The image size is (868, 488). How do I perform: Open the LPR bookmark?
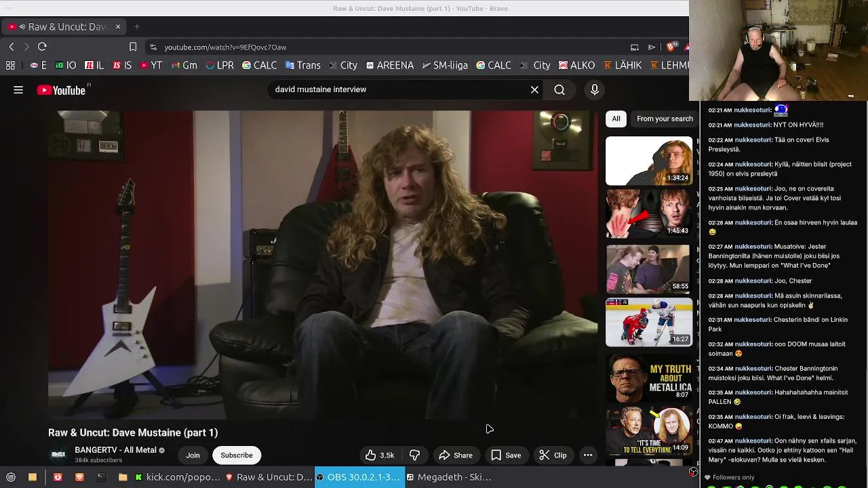[220, 65]
